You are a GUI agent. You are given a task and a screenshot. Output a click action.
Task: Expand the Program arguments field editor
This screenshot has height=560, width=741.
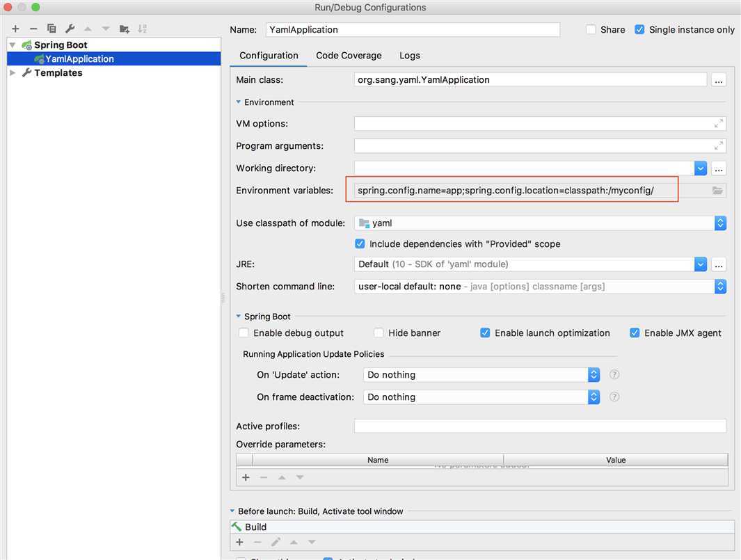point(718,145)
